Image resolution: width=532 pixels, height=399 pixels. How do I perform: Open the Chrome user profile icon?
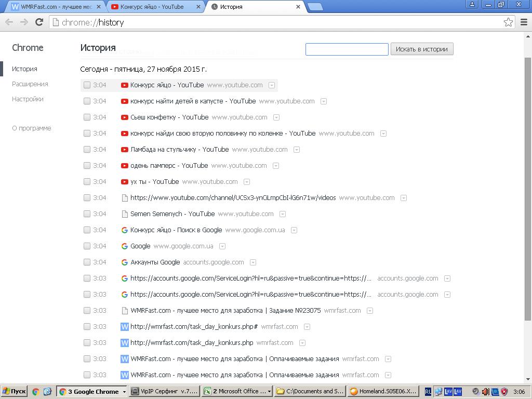click(x=472, y=4)
